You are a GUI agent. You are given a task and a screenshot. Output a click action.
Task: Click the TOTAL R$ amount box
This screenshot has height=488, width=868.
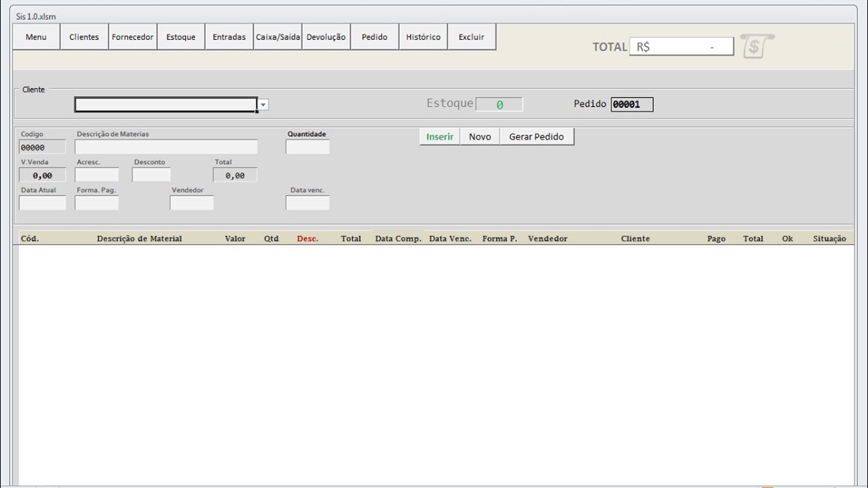(x=682, y=47)
